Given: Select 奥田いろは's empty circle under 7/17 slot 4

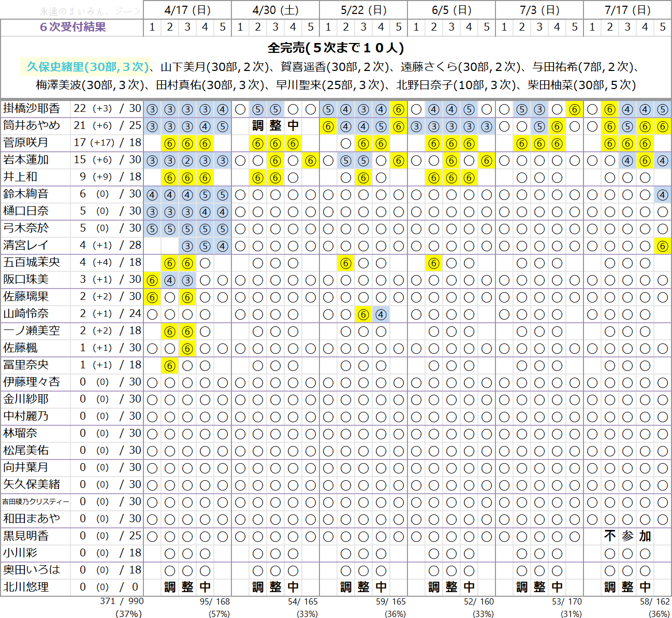Looking at the screenshot, I should click(x=645, y=571).
